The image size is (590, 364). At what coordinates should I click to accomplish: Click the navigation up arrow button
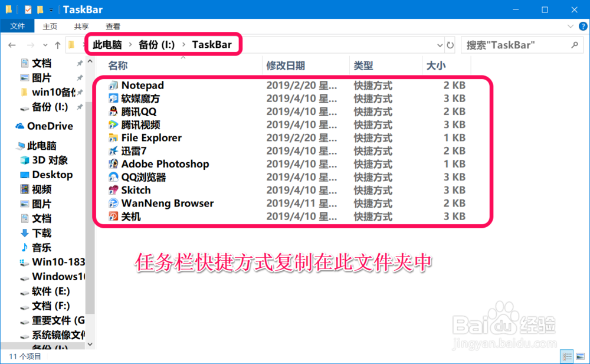click(57, 45)
